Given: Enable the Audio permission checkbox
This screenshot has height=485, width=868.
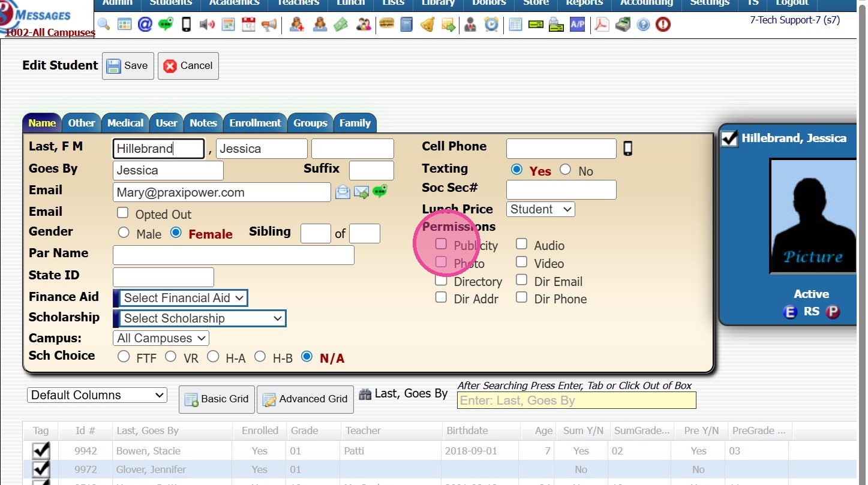Looking at the screenshot, I should (522, 244).
